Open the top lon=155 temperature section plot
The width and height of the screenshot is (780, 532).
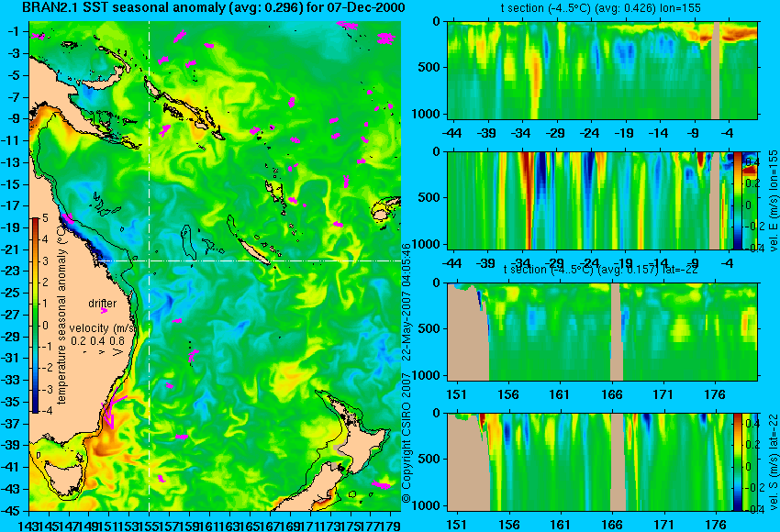pyautogui.click(x=602, y=70)
